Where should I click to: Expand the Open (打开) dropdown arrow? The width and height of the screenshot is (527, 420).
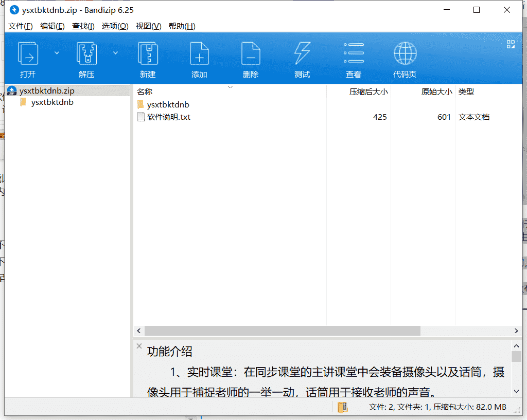pos(57,53)
